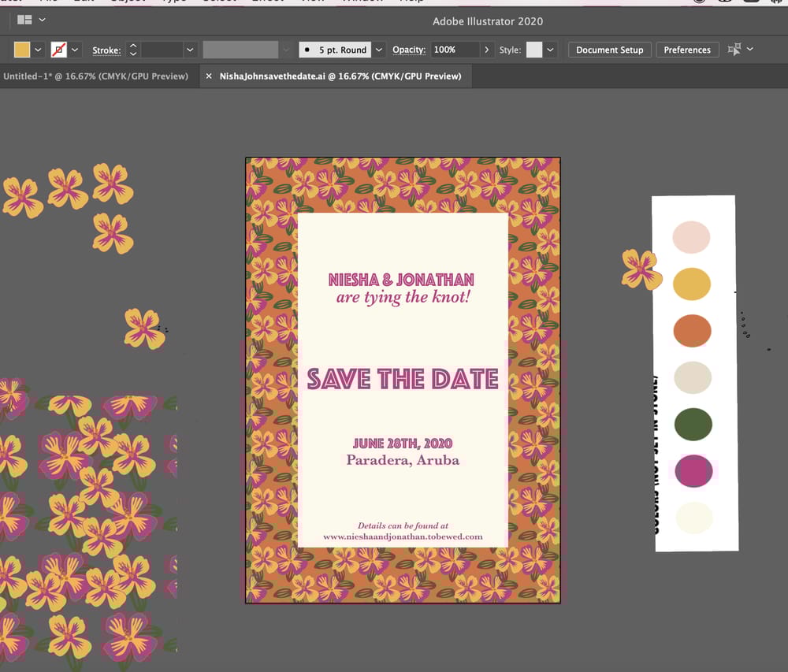Select the JUNE 28TH, 2020 text
The width and height of the screenshot is (788, 672).
click(403, 444)
